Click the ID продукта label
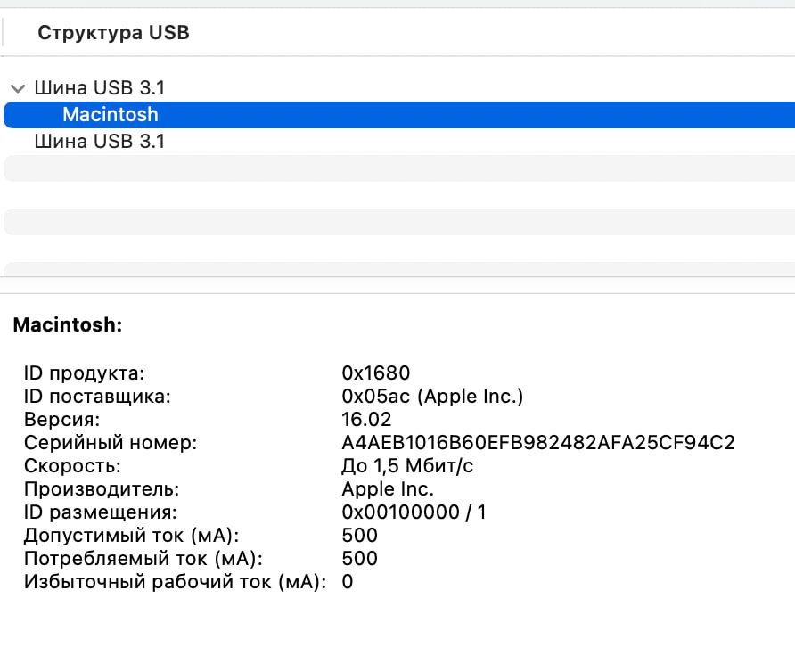 pos(84,373)
